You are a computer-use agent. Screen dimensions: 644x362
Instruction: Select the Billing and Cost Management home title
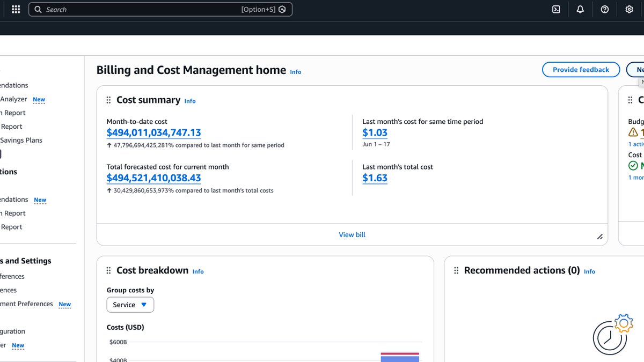click(191, 70)
